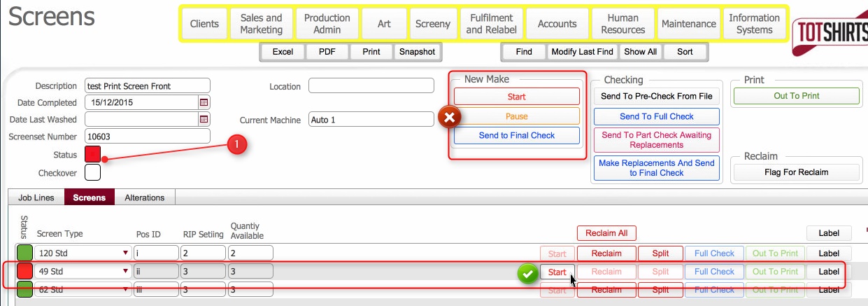
Task: Click the Description input field
Action: 147,86
